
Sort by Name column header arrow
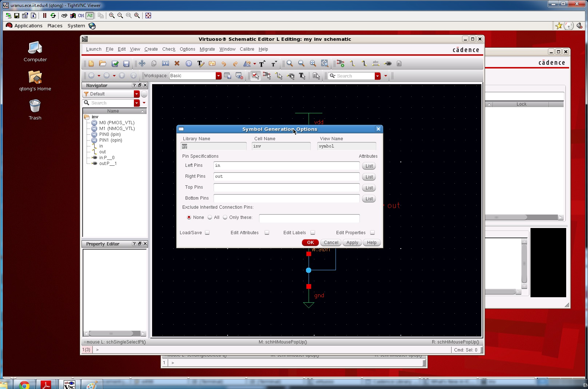tap(143, 111)
